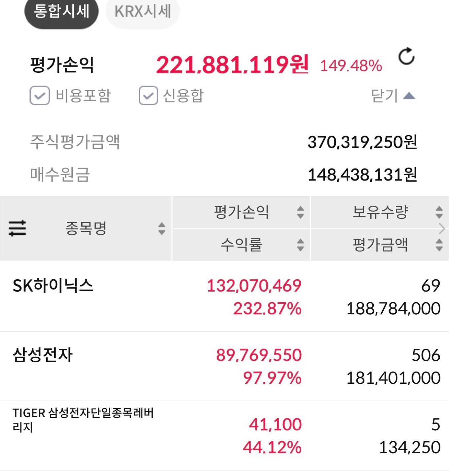Image resolution: width=449 pixels, height=476 pixels.
Task: Open the SK하이닉스 holding row
Action: [224, 297]
